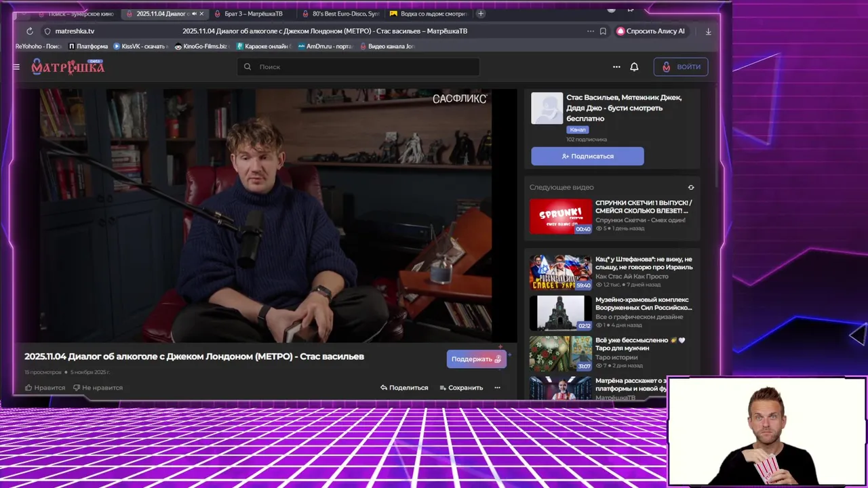The height and width of the screenshot is (488, 868).
Task: Click the Канал badge
Action: click(578, 129)
